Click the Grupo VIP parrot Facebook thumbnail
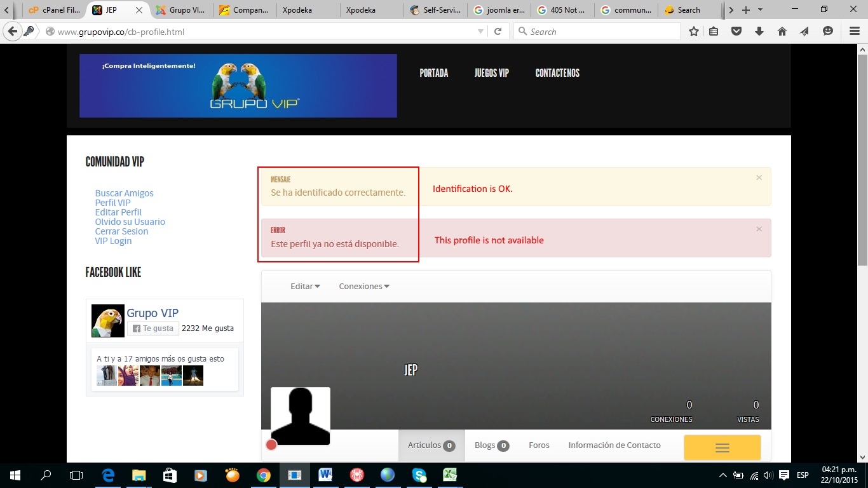 click(108, 321)
